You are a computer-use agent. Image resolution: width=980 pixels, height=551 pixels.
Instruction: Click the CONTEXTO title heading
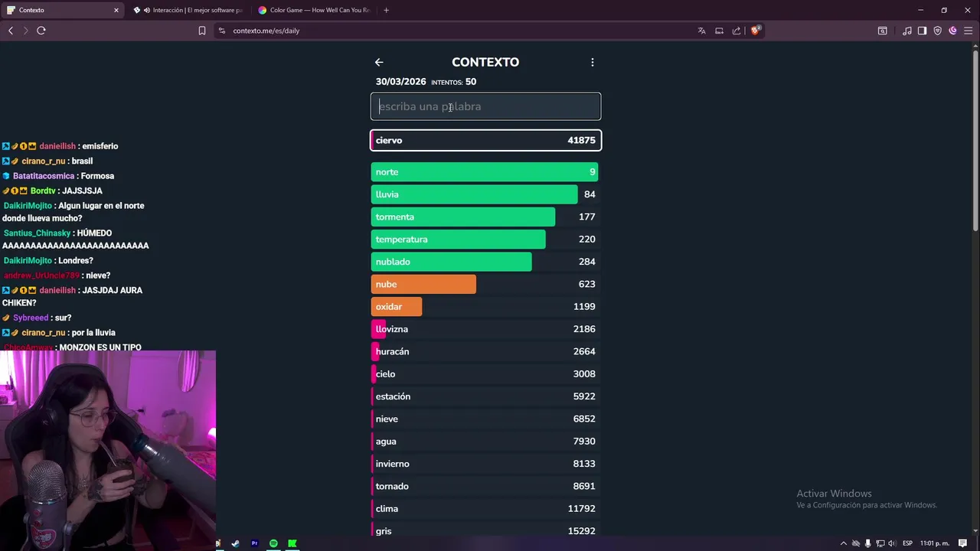(x=485, y=62)
